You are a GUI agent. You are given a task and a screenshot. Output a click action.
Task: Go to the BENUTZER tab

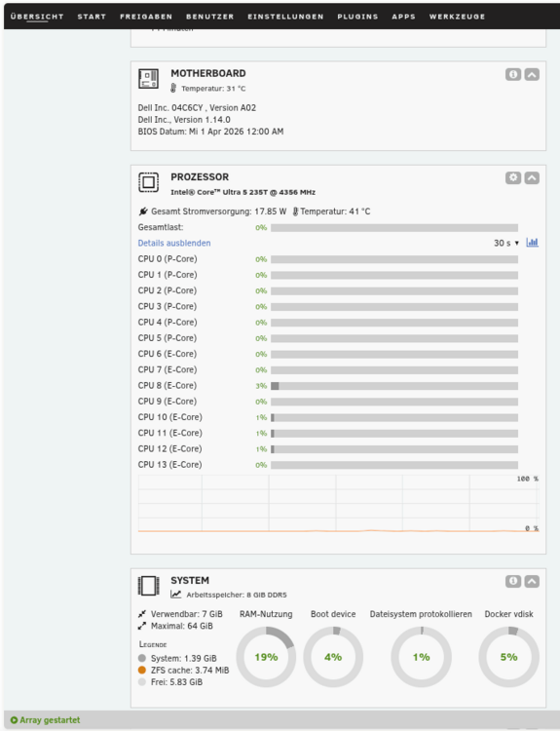coord(209,17)
